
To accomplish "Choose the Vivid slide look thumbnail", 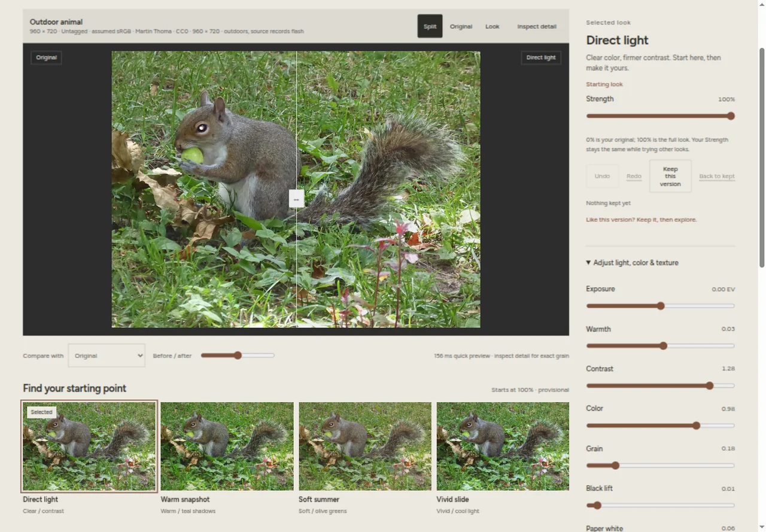I will (x=503, y=446).
